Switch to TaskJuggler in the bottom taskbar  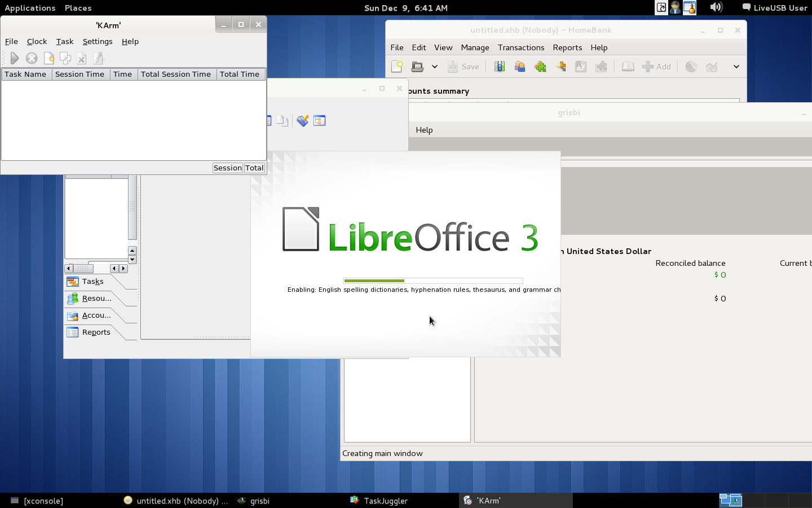tap(379, 501)
